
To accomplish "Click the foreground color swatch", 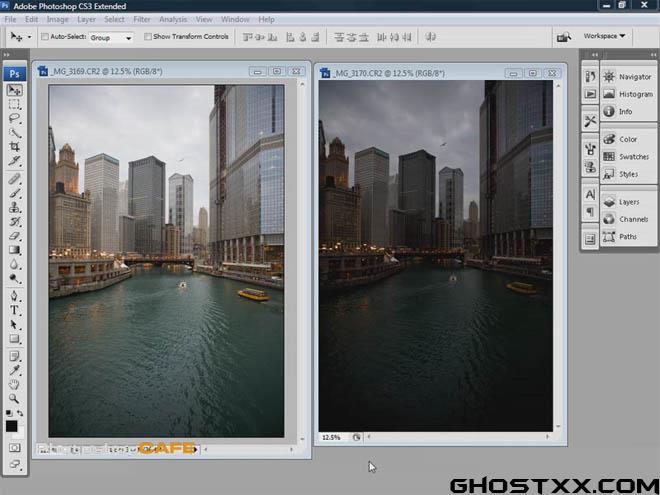I will tap(11, 426).
